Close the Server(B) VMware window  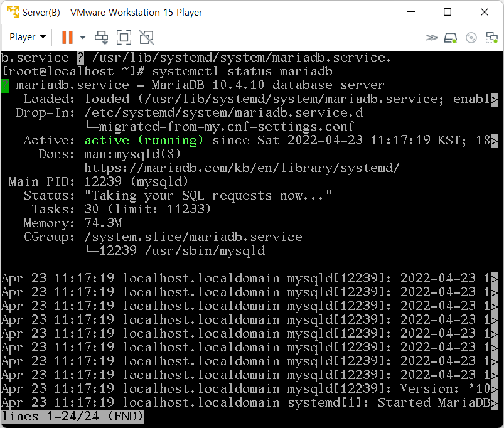[x=485, y=12]
